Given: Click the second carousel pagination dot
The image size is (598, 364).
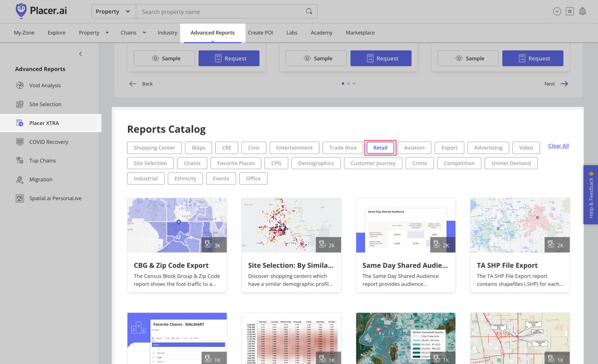Looking at the screenshot, I should tap(349, 83).
